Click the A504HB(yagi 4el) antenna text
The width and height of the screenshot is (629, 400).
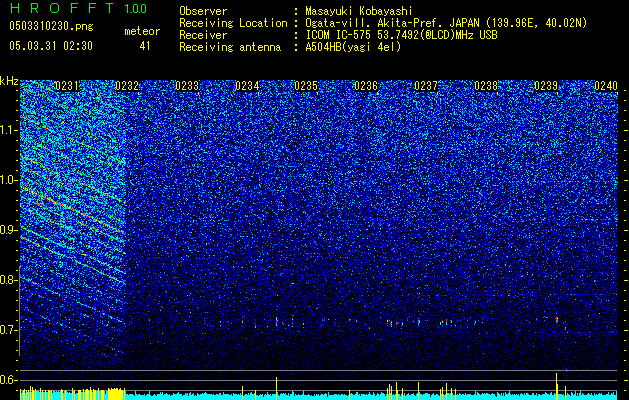(353, 47)
